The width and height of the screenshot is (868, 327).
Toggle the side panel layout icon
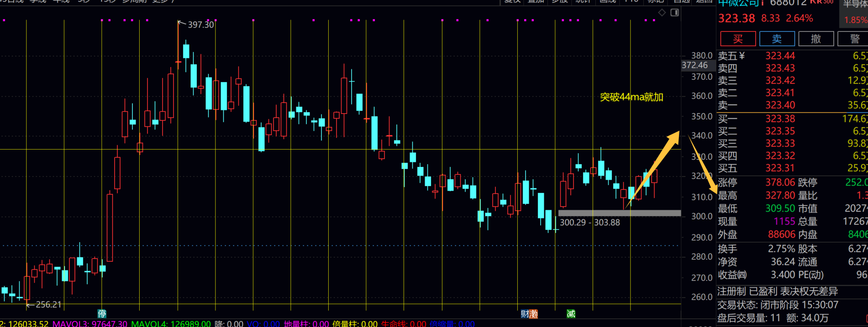click(674, 13)
